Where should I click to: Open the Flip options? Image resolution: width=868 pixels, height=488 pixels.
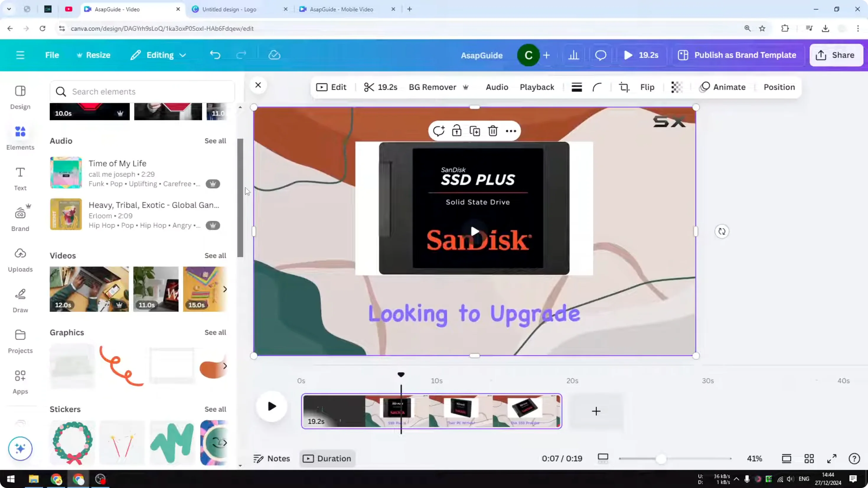(647, 87)
